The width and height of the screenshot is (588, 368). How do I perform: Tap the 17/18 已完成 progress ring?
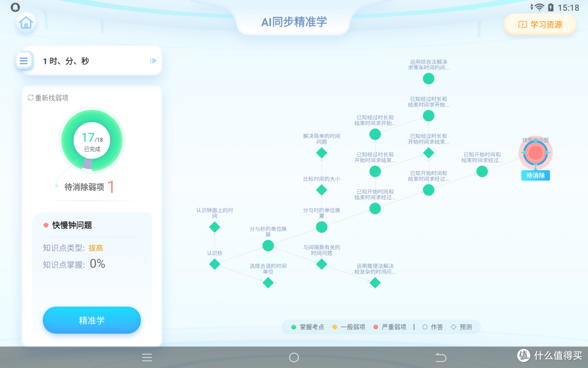tap(92, 141)
